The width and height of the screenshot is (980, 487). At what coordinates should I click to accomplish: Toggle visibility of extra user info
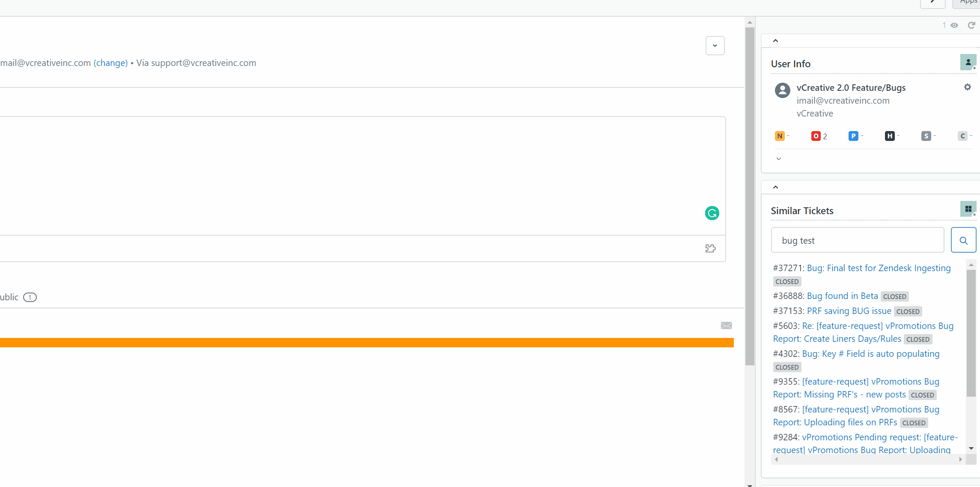[x=779, y=158]
